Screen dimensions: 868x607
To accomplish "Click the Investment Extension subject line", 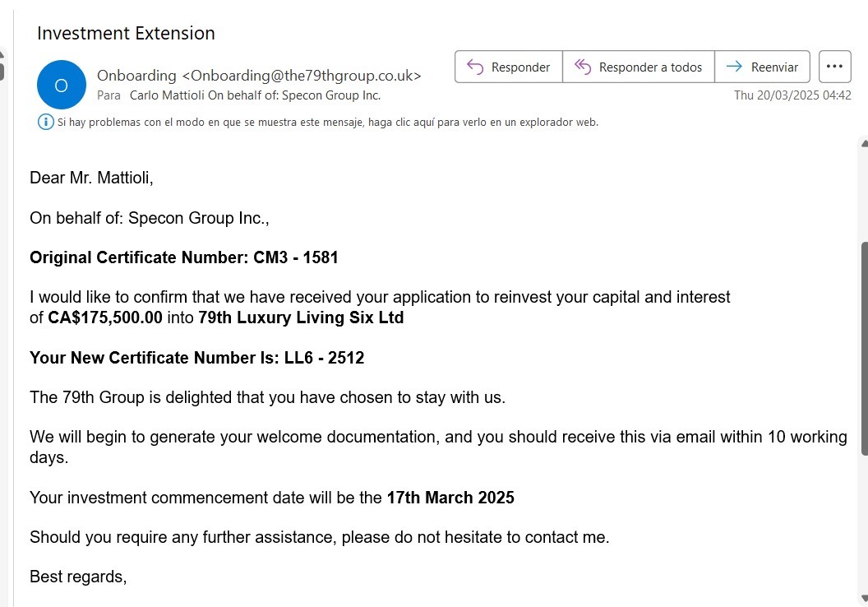I will (x=126, y=34).
